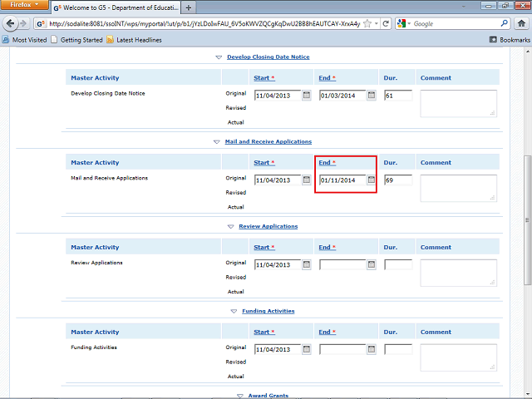Click the browser URL address field
Screen dimensions: 532x399
pos(204,24)
